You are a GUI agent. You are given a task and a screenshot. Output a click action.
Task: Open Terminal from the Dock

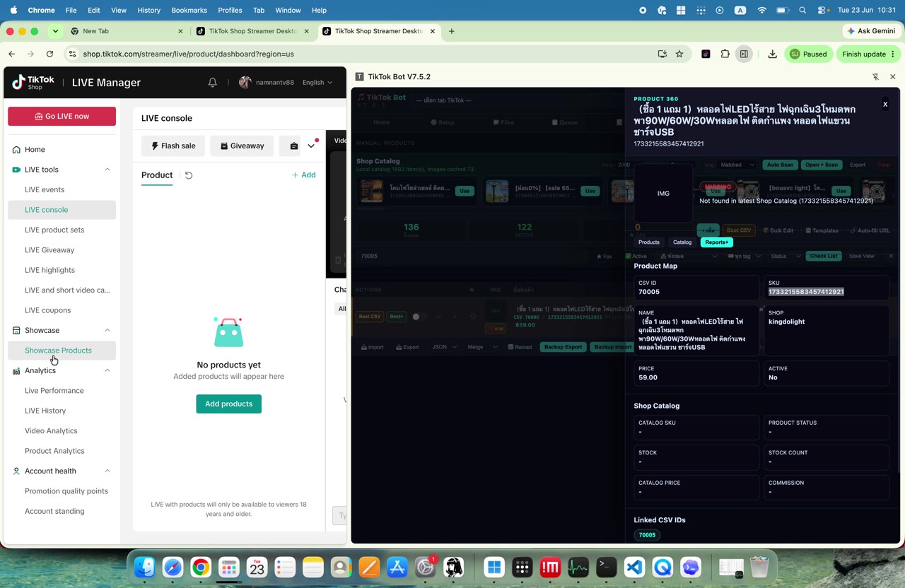(x=607, y=567)
